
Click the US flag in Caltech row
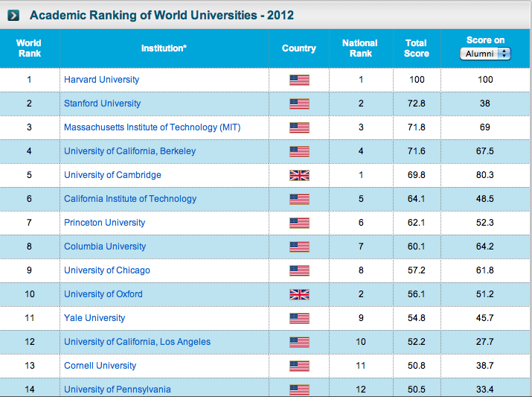click(x=299, y=199)
